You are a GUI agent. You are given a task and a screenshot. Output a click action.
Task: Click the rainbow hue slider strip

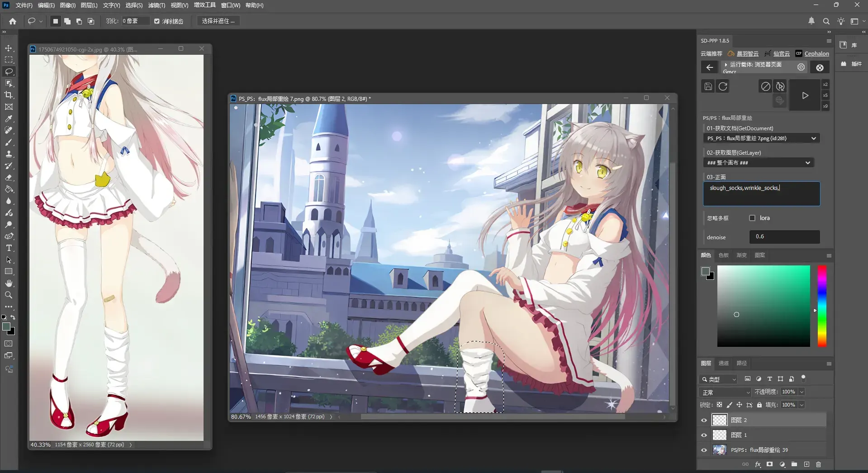822,306
